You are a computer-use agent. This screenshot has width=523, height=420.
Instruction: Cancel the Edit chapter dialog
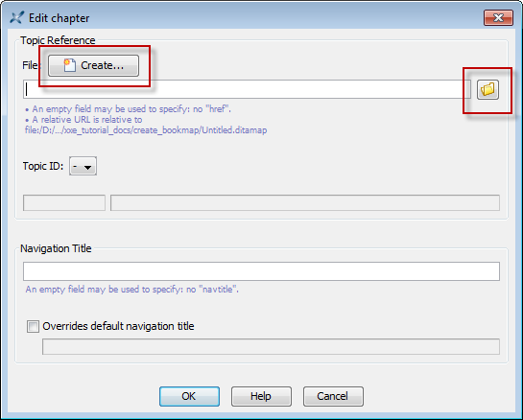click(333, 396)
